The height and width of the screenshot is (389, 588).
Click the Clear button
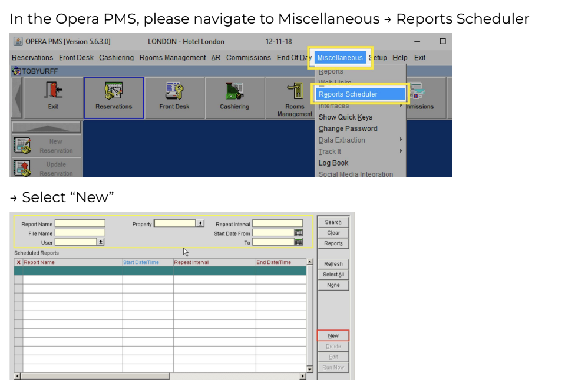[x=333, y=233]
